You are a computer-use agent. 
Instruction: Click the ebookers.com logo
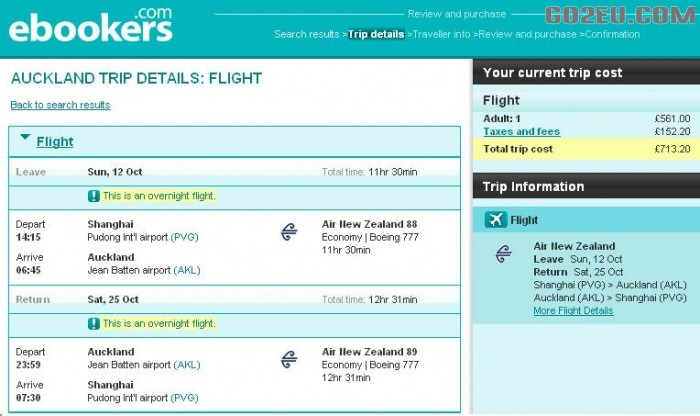(91, 24)
